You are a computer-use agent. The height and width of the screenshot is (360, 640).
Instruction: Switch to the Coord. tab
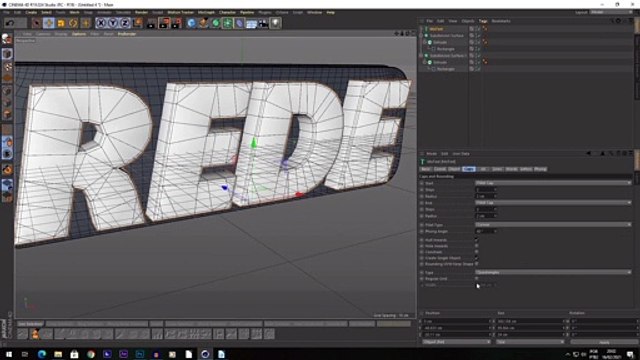(440, 169)
